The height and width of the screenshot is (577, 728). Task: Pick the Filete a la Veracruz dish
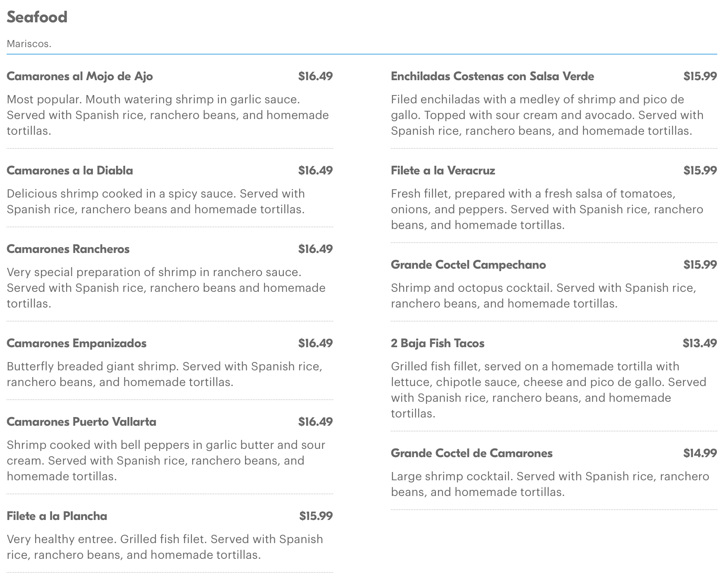(443, 171)
